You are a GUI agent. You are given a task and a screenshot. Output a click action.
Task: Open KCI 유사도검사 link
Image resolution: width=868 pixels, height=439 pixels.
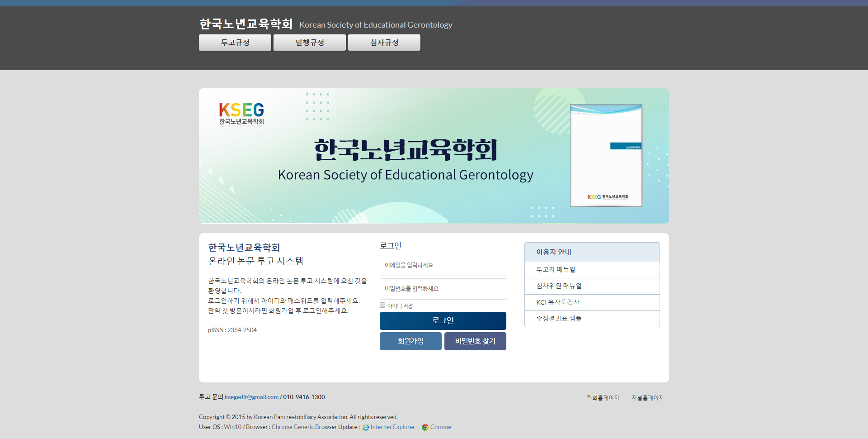coord(592,302)
